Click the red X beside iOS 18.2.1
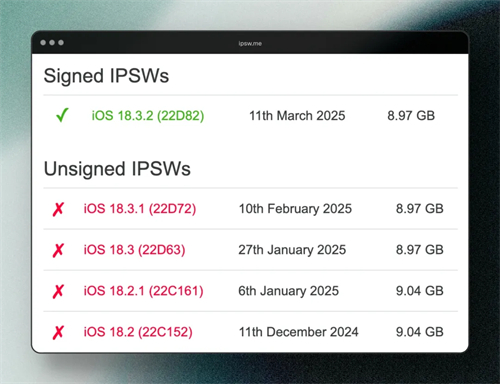500x384 pixels. (x=58, y=291)
